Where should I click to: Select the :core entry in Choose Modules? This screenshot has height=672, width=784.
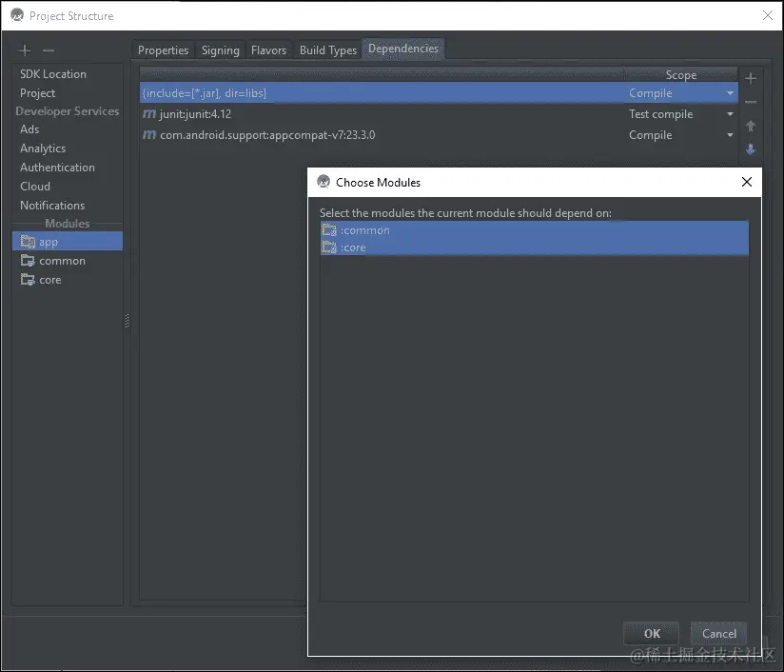click(x=354, y=247)
